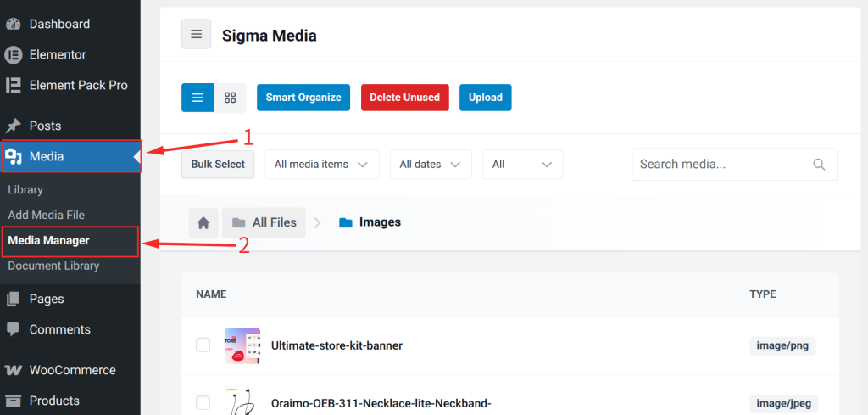Viewport: 868px width, 415px height.
Task: Click the Element Pack Pro icon
Action: (x=13, y=86)
